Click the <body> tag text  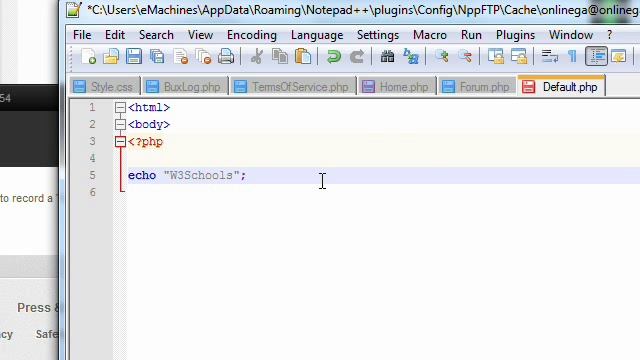(x=149, y=124)
